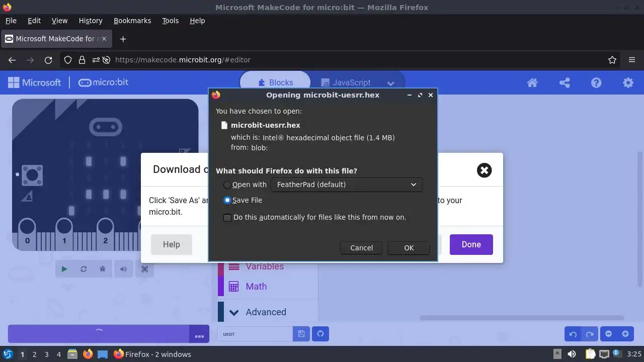644x362 pixels.
Task: Check 'Do this automatically for files like this'
Action: coord(227,218)
